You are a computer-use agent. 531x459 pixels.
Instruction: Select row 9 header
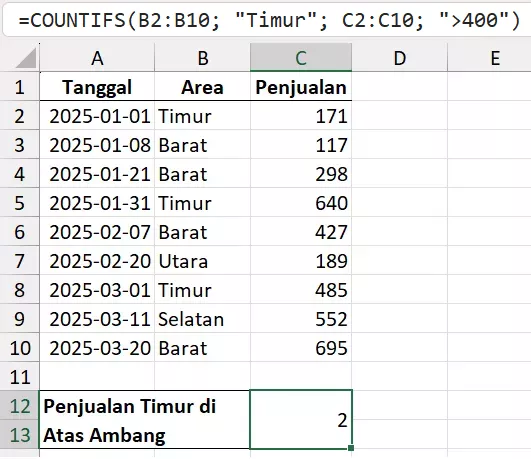pos(20,319)
